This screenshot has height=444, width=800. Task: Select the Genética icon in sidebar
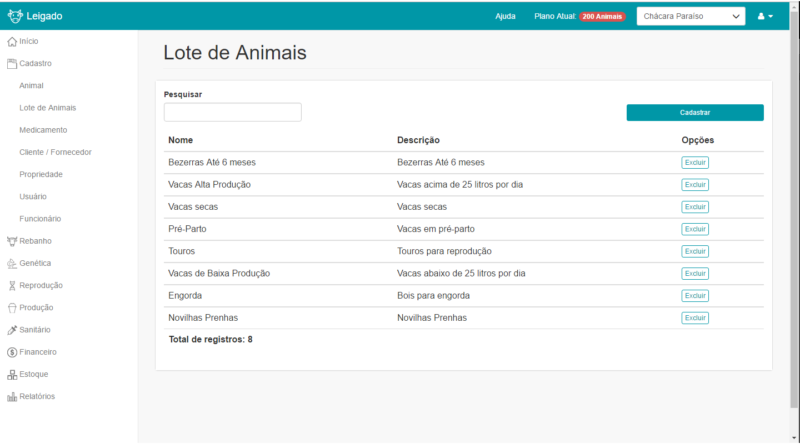(x=12, y=263)
